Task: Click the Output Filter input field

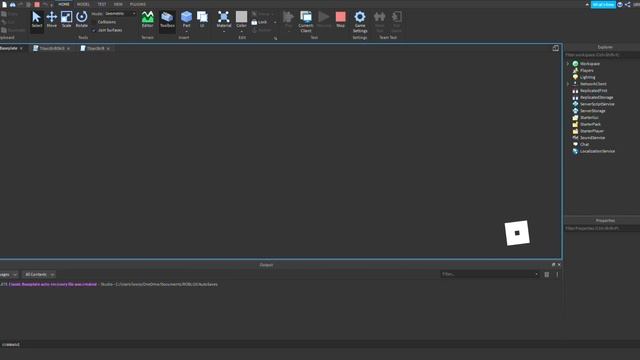Action: 490,274
